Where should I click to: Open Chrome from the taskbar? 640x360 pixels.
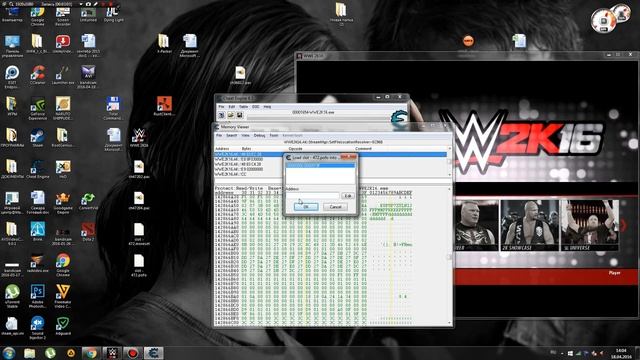coord(91,353)
